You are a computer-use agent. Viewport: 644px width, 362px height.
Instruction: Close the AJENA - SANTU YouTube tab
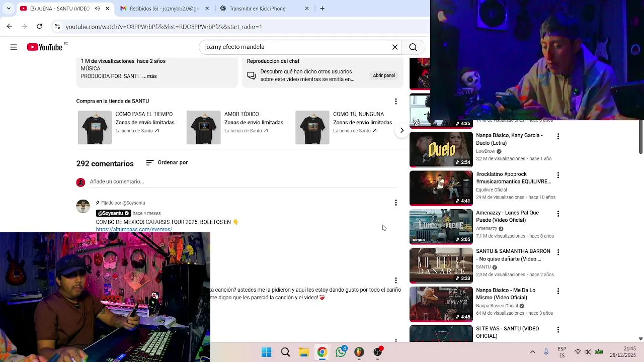[107, 9]
